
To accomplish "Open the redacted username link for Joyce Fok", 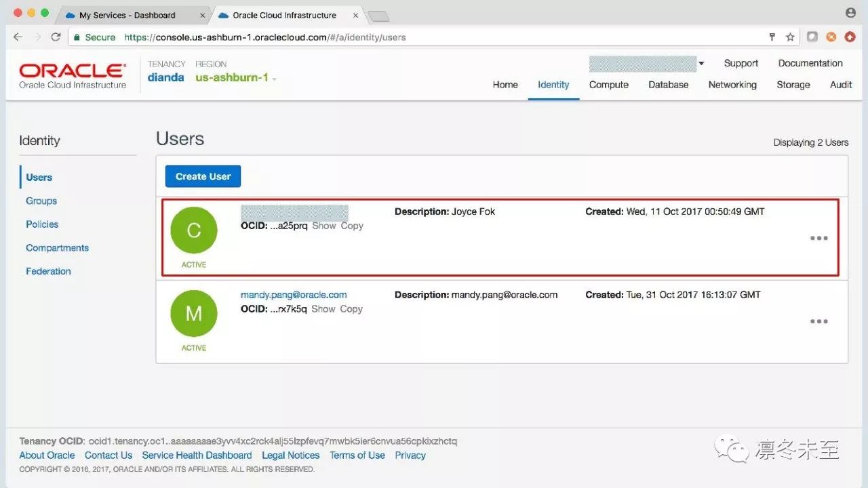I will 294,211.
